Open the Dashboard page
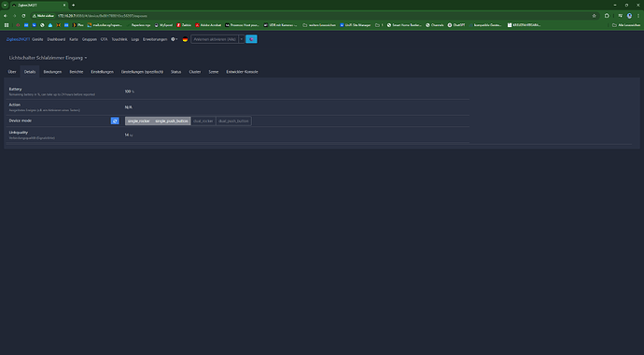The image size is (644, 355). 56,39
